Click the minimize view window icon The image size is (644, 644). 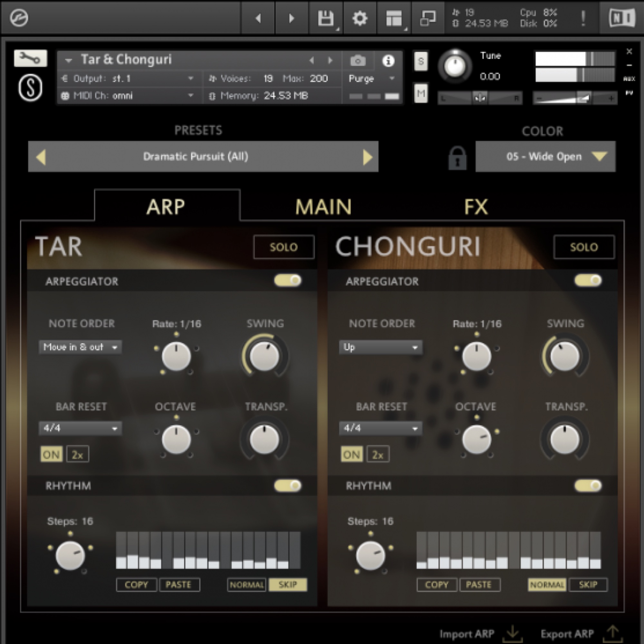click(428, 18)
